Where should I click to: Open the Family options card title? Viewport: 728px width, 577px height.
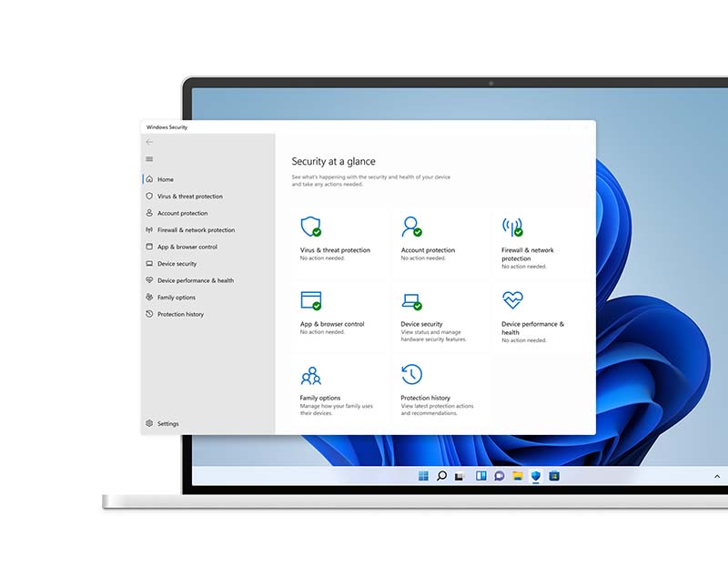320,398
